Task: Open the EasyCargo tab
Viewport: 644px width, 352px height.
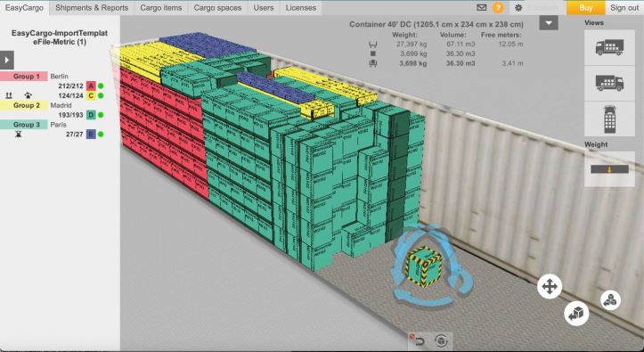Action: 24,7
